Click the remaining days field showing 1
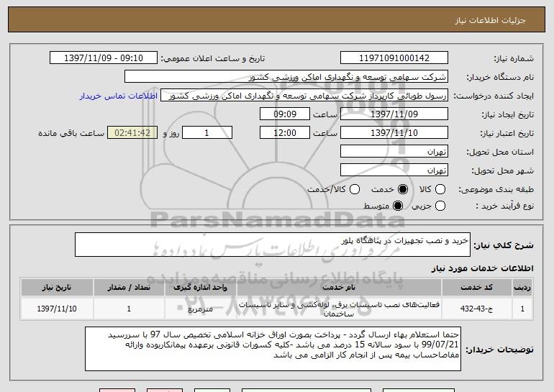Viewport: 554px width, 392px height. pos(207,133)
